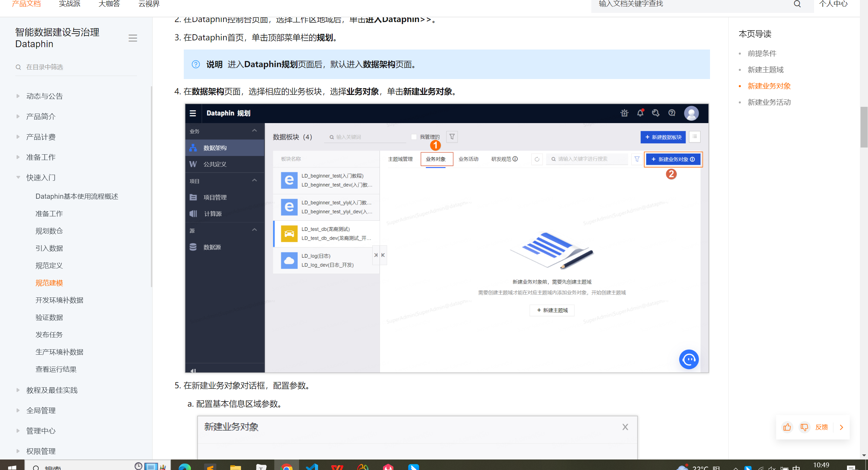Collapse the 快速入门 section
This screenshot has width=868, height=470.
coord(18,177)
